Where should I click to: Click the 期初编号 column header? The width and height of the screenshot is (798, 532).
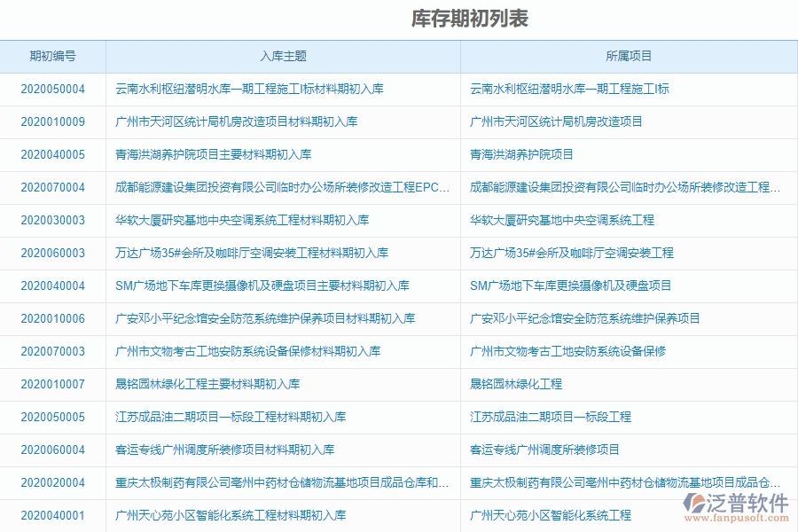pos(53,56)
